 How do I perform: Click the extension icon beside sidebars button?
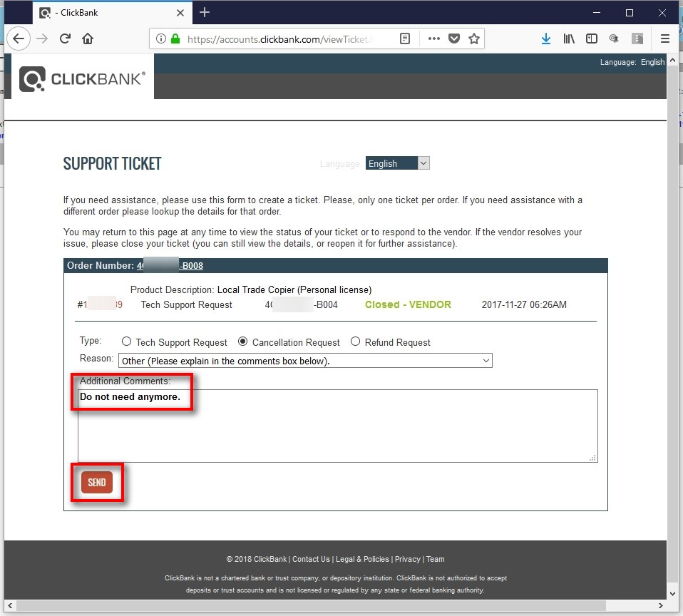tap(614, 38)
